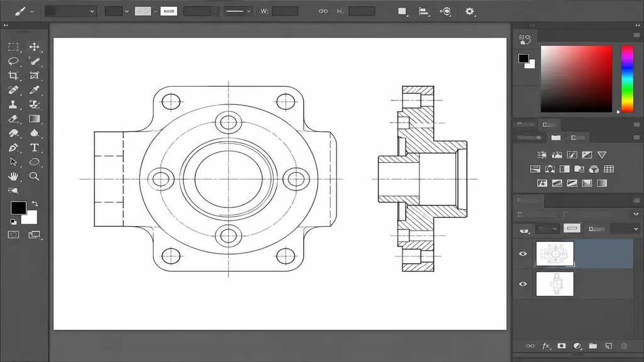Select the Perspective Crop tool
The width and height of the screenshot is (644, 362).
pos(34,75)
